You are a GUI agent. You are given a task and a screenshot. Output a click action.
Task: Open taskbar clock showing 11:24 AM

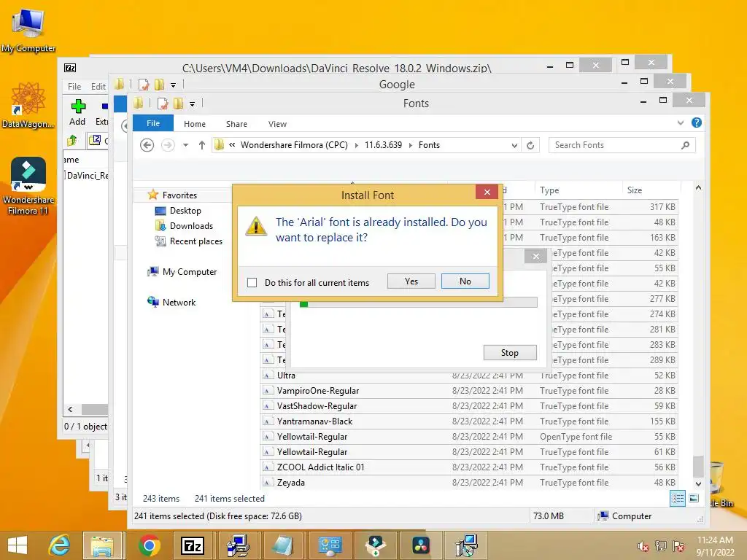[x=715, y=546]
